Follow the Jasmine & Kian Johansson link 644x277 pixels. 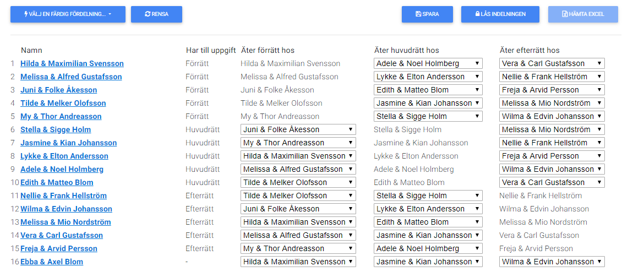(x=69, y=143)
